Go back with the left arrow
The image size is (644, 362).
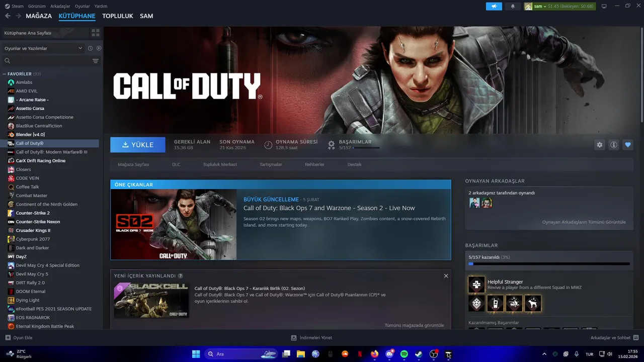(x=8, y=16)
